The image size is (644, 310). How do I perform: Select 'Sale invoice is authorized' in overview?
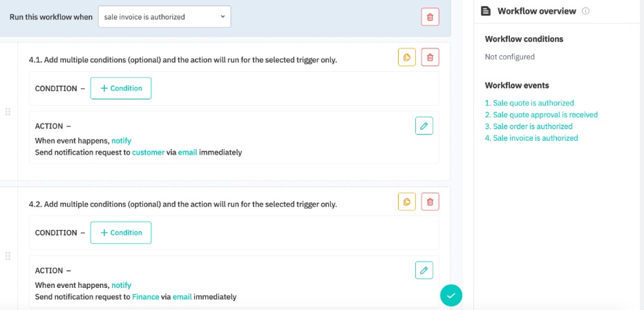tap(531, 138)
